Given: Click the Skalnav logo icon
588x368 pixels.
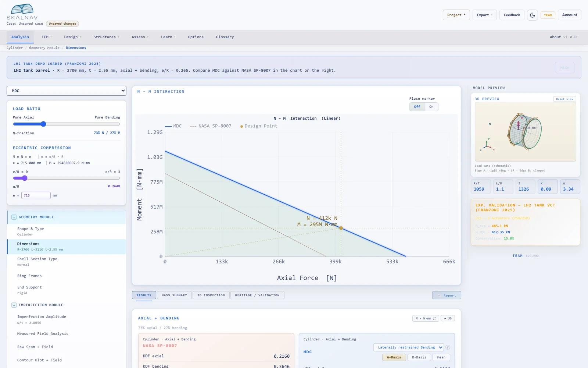Looking at the screenshot, I should [22, 11].
